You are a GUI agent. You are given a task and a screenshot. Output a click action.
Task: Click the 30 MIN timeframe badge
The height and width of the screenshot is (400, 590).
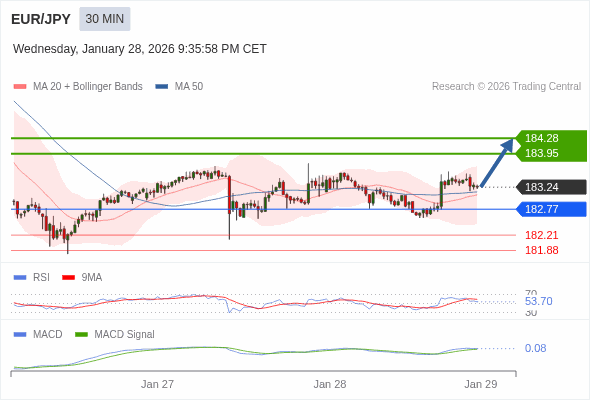[105, 19]
